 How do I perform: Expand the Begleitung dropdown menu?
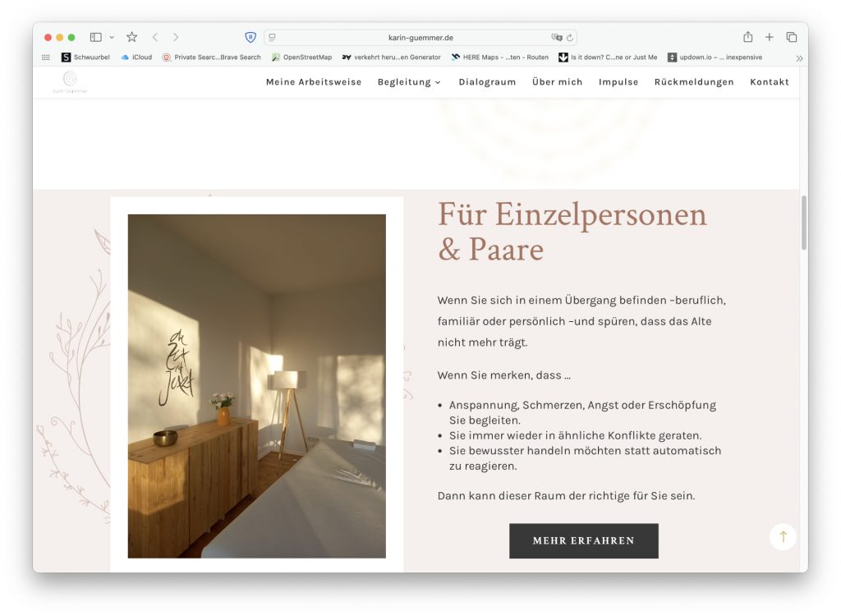pos(409,82)
